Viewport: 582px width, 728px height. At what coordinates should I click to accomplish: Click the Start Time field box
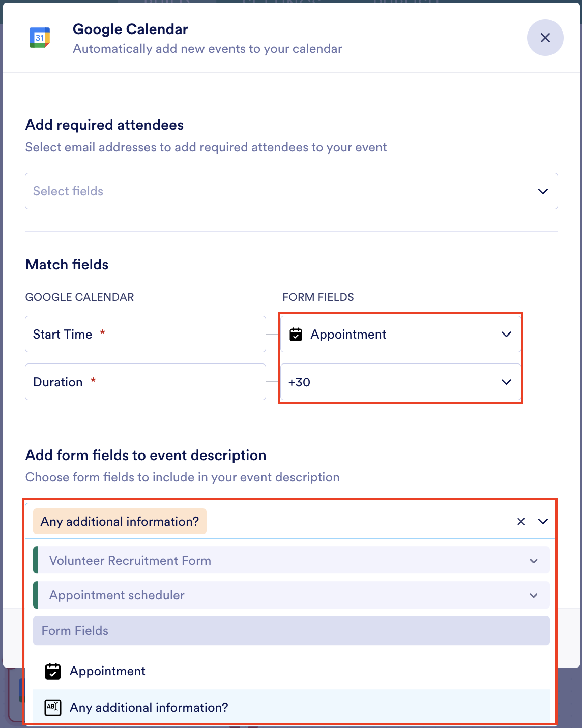click(145, 334)
